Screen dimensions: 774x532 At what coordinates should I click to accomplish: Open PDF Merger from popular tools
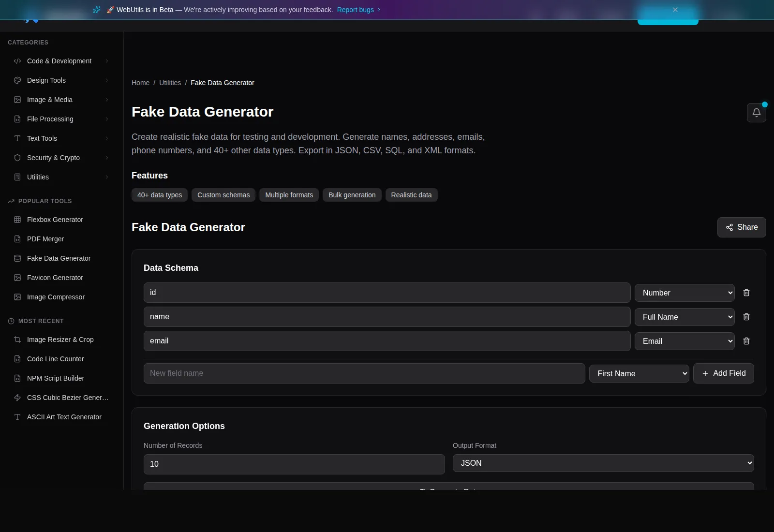pos(61,239)
